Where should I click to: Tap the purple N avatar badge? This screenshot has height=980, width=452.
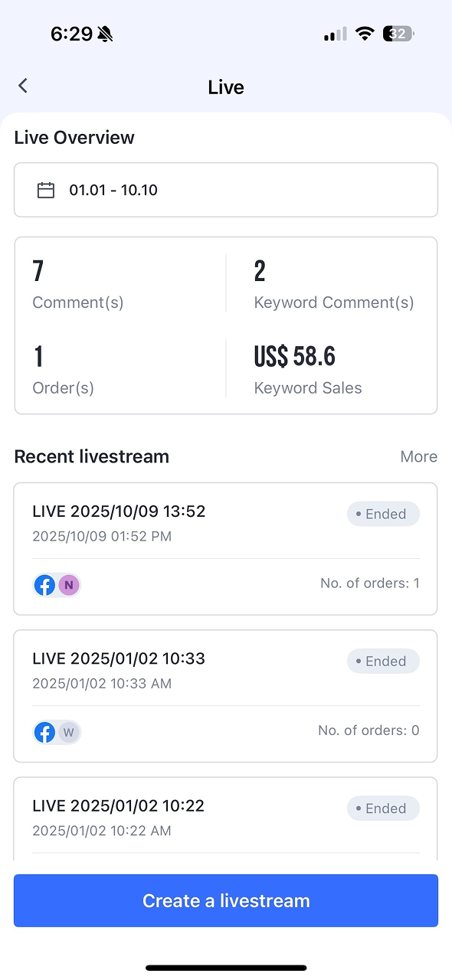click(69, 586)
